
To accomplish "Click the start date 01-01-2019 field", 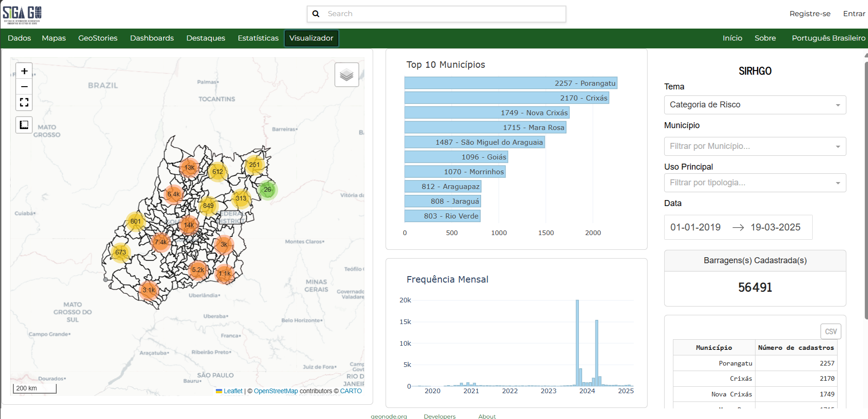I will [x=695, y=227].
